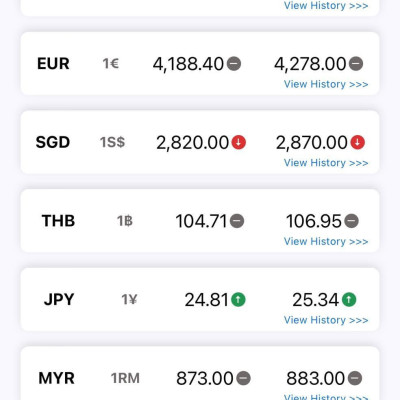The width and height of the screenshot is (400, 400).
Task: Open View History for JPY
Action: [326, 320]
